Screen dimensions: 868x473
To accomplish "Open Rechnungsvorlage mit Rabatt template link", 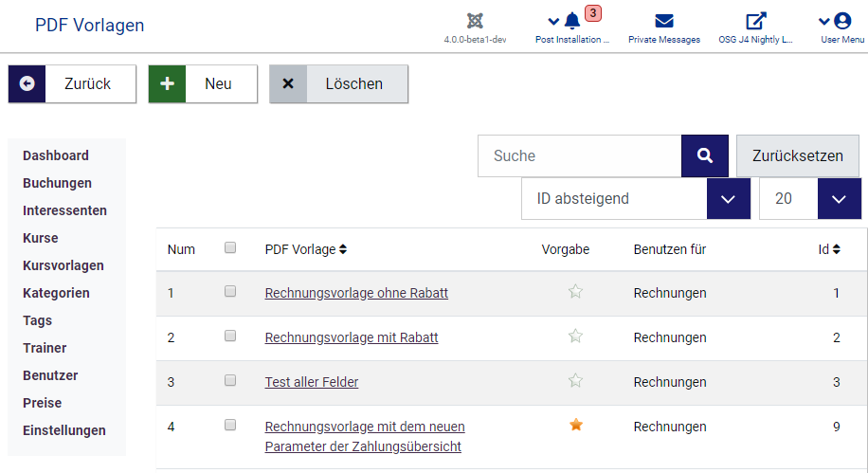I will pos(352,337).
